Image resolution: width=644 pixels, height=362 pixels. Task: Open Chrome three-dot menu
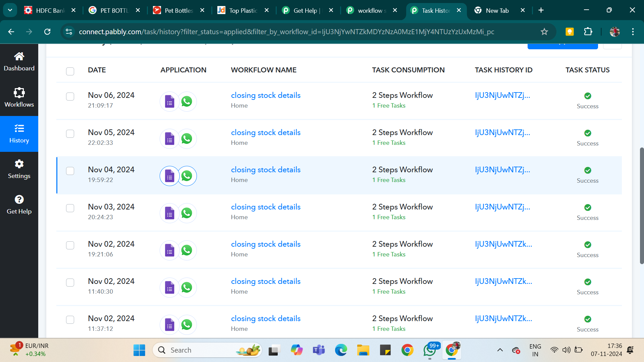(633, 32)
